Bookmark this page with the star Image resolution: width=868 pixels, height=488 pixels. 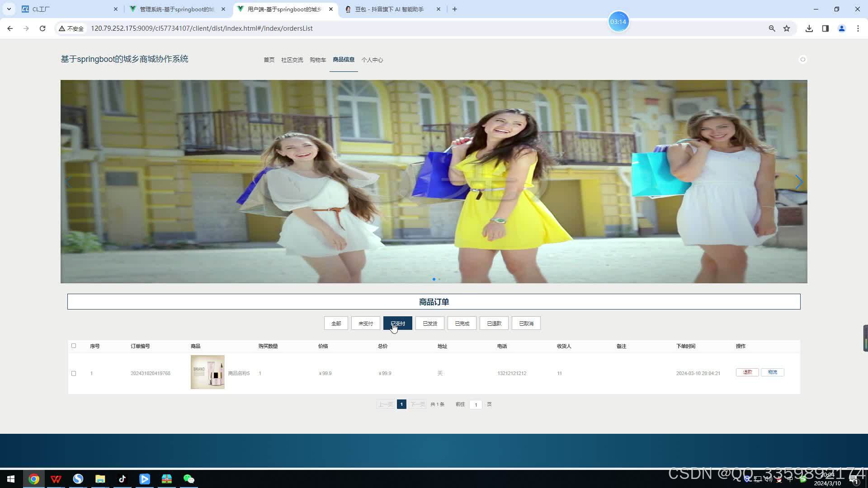pos(787,28)
